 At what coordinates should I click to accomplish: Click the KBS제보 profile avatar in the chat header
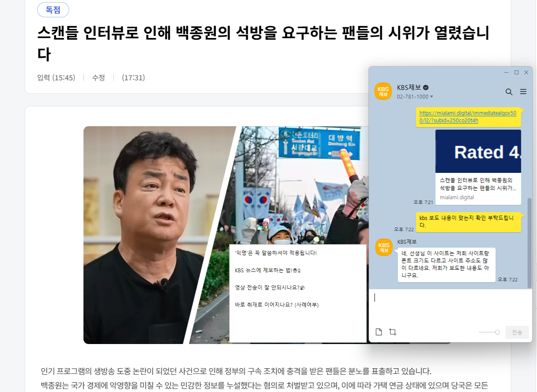[x=383, y=91]
